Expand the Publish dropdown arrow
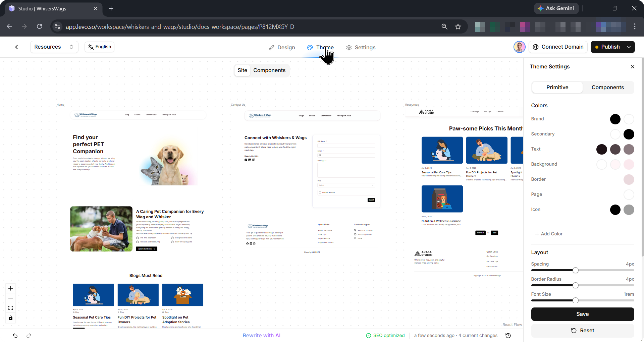644x342 pixels. (629, 47)
